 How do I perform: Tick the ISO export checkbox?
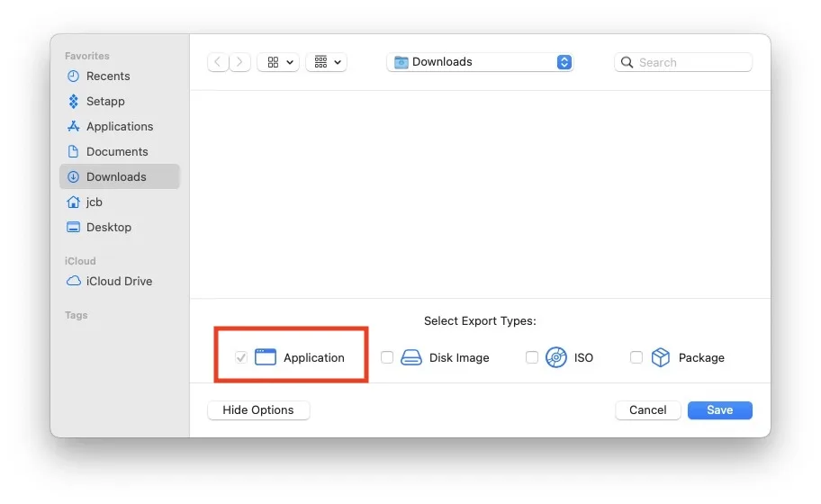coord(532,357)
